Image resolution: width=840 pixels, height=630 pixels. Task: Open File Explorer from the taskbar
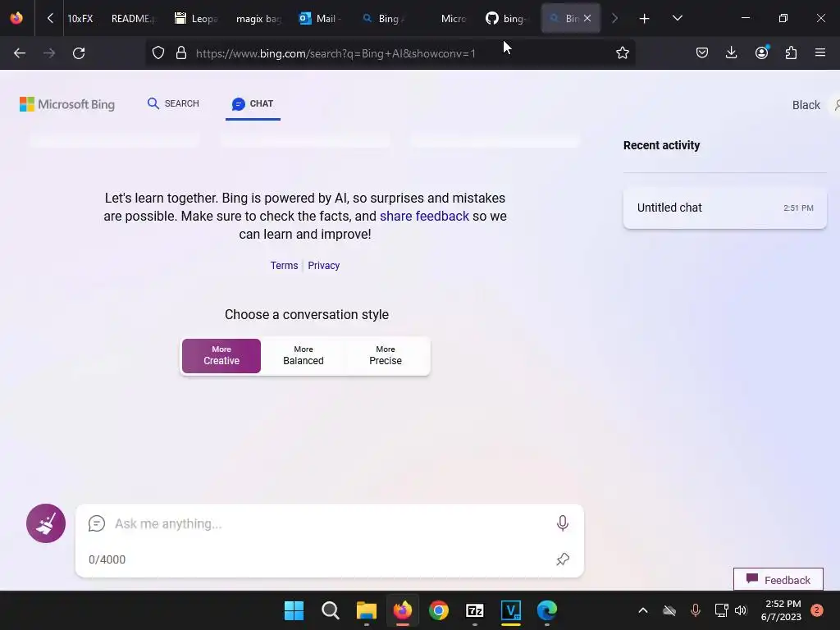[367, 610]
